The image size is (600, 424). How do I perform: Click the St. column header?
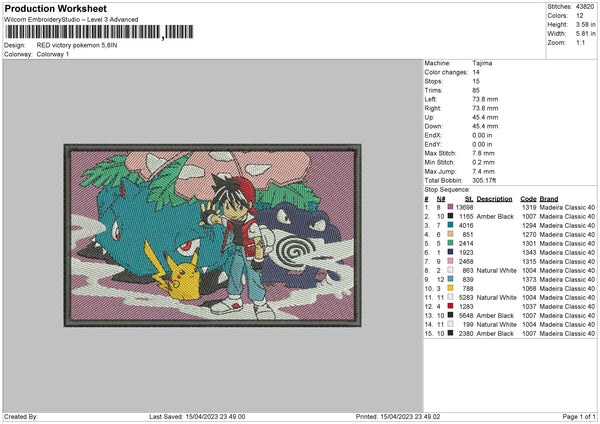coord(469,199)
